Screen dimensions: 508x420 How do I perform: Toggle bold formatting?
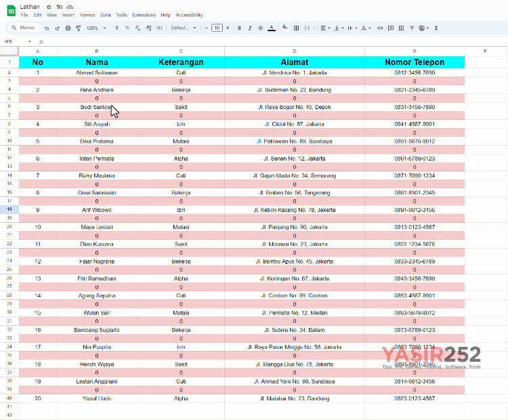point(239,28)
